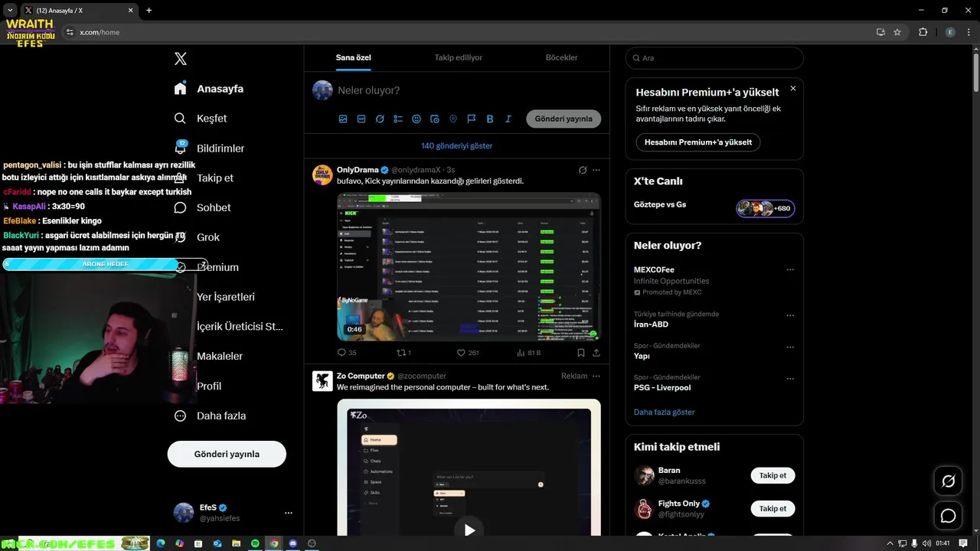
Task: Toggle italic text formatting
Action: (508, 119)
